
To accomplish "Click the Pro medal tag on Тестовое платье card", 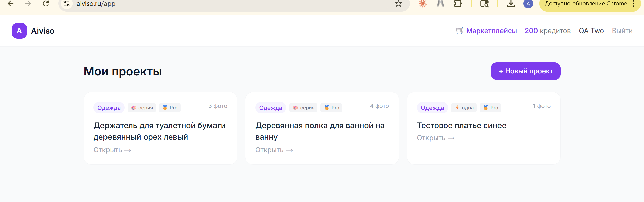I will (x=490, y=108).
